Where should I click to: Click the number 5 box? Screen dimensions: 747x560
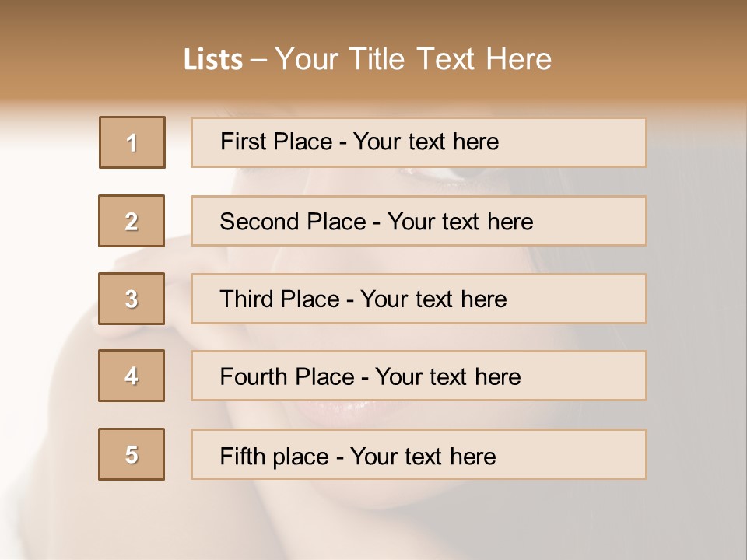(x=132, y=454)
